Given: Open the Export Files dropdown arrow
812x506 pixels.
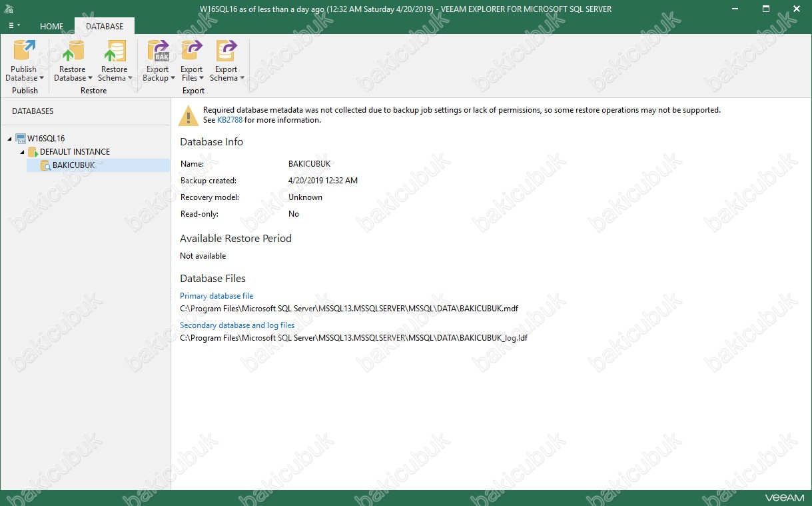Looking at the screenshot, I should [202, 79].
